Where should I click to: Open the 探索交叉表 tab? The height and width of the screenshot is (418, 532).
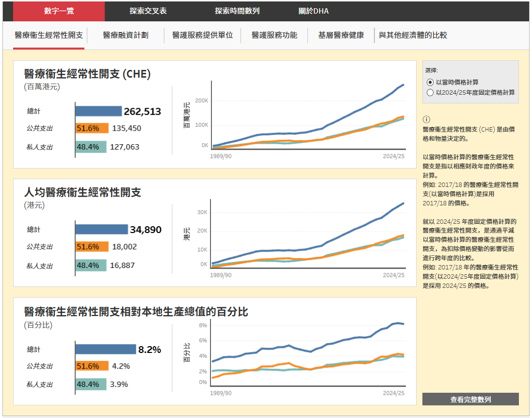coord(148,11)
